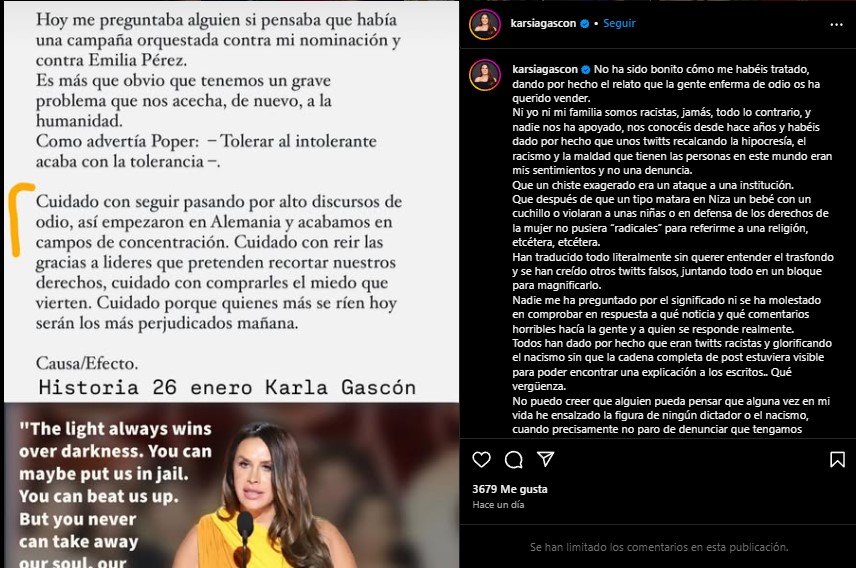View likes via 3679 Me gusta
The width and height of the screenshot is (856, 568).
(510, 489)
